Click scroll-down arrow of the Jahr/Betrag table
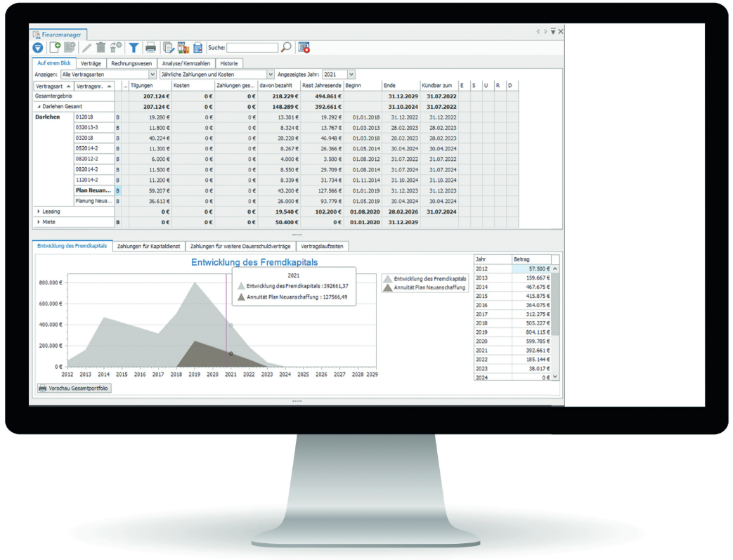Viewport: 733px width, 560px height. (555, 377)
